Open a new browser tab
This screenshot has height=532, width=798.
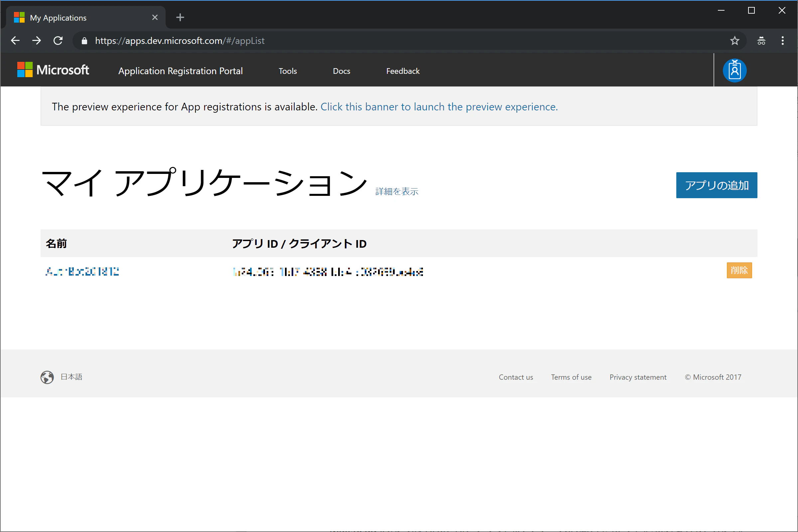[180, 17]
